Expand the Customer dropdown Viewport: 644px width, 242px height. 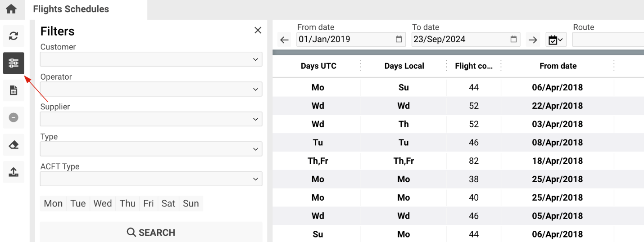(x=151, y=59)
